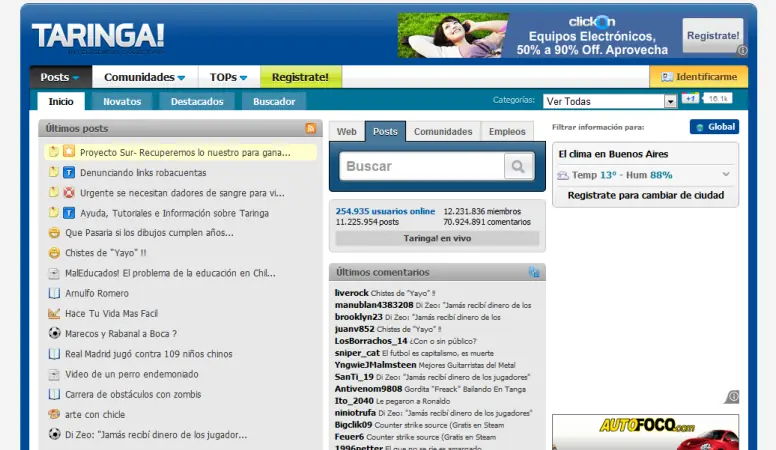
Task: Click in the Buscar search field
Action: click(x=422, y=166)
